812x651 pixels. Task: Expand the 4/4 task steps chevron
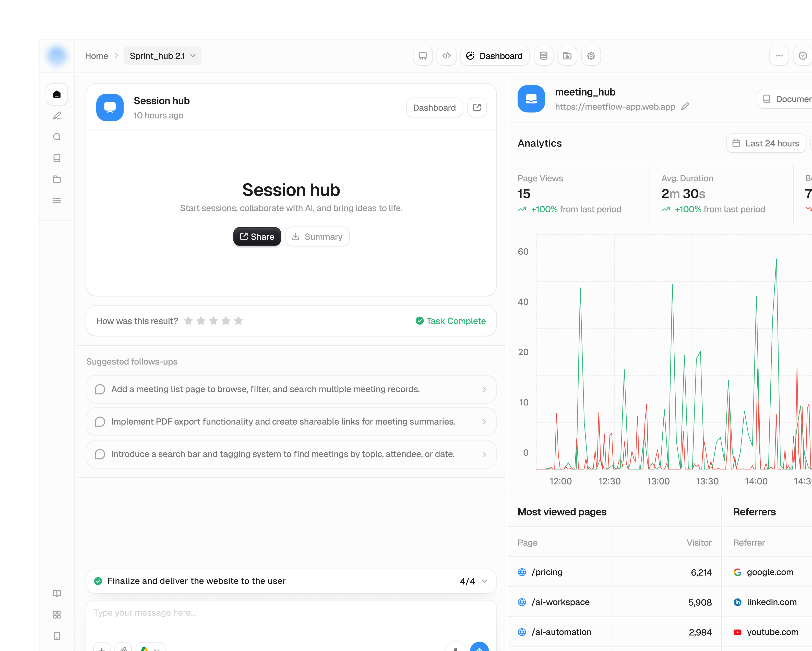(485, 581)
